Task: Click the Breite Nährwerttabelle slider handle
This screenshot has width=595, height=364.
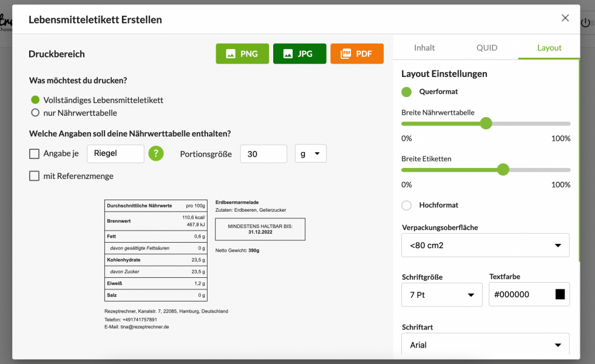Action: click(486, 124)
